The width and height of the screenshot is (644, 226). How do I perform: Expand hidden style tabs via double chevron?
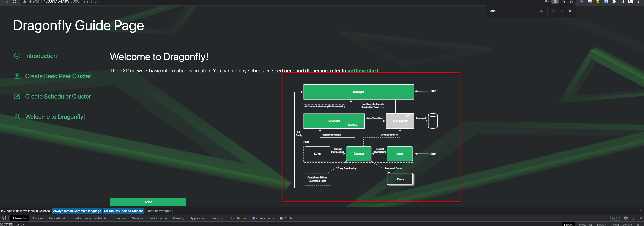click(638, 225)
